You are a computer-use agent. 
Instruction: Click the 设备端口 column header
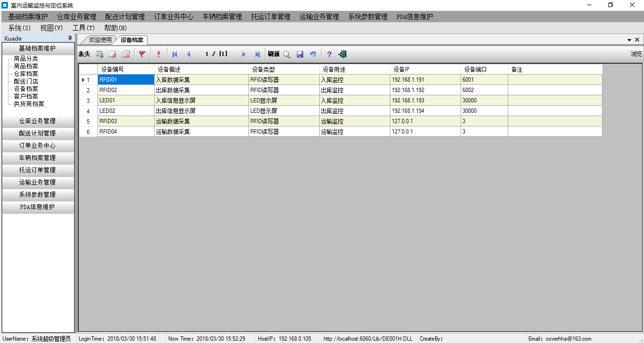point(484,69)
